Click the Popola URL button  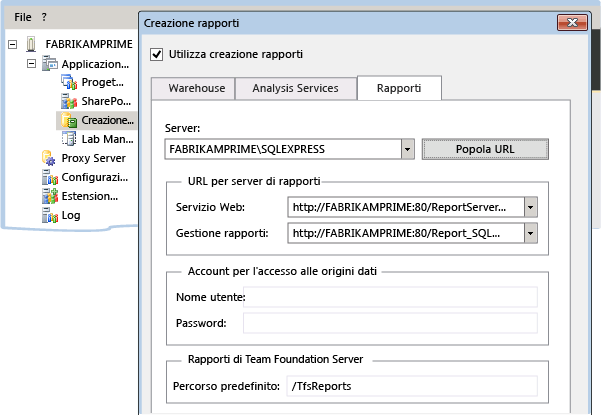coord(485,149)
